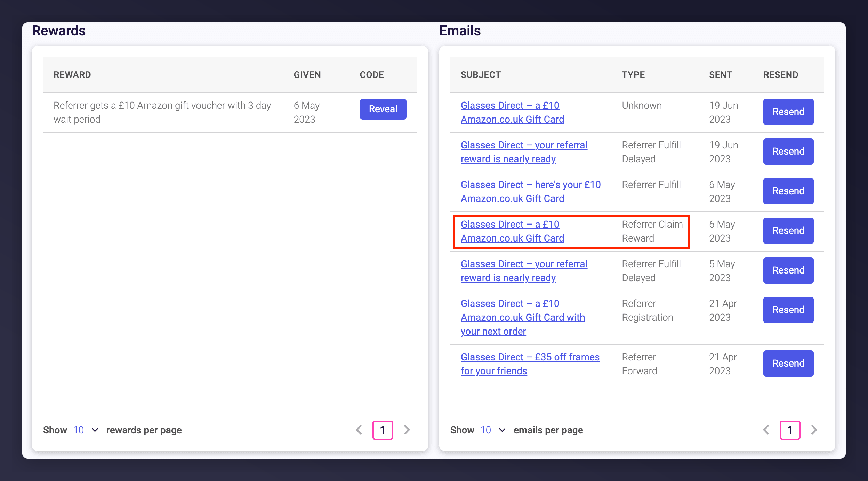Open the here's your £10 Gift Card email
868x481 pixels.
pyautogui.click(x=531, y=191)
